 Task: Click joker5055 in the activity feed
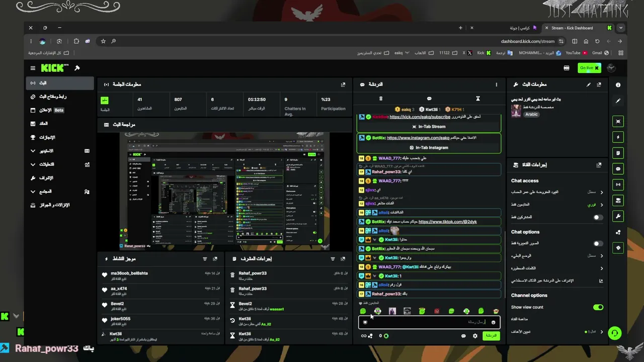click(x=120, y=319)
